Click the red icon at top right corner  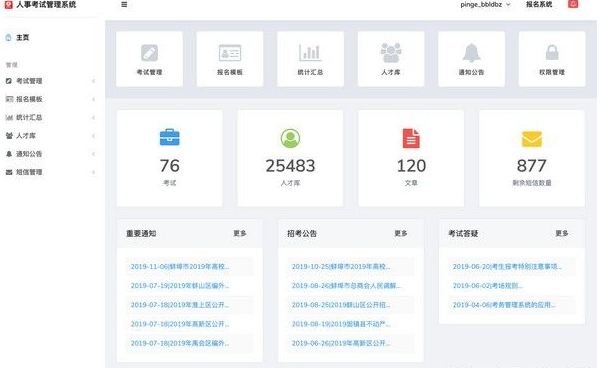tap(573, 4)
